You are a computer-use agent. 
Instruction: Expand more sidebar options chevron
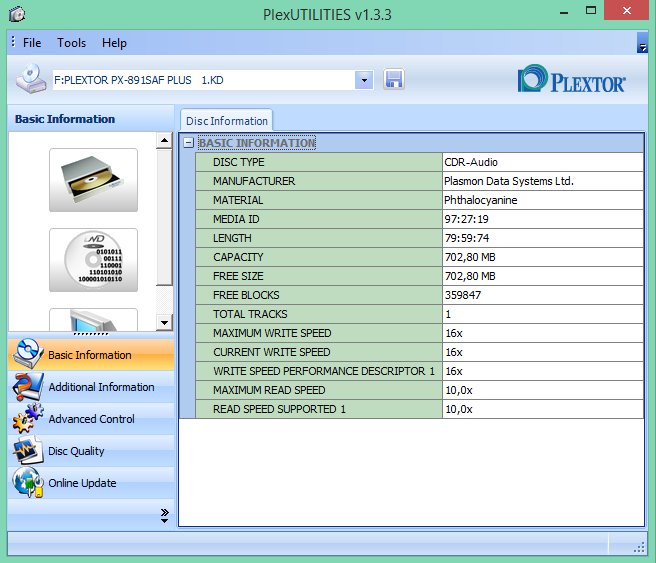tap(165, 515)
